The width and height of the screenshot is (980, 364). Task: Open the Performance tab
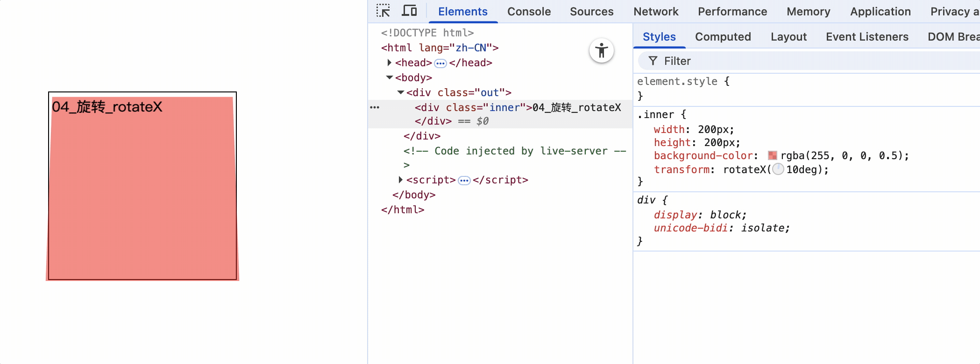coord(732,11)
